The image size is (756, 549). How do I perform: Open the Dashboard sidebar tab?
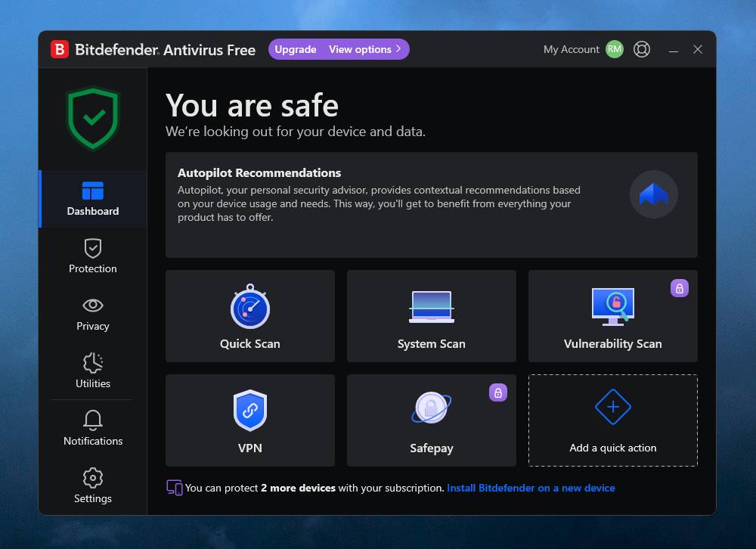92,199
